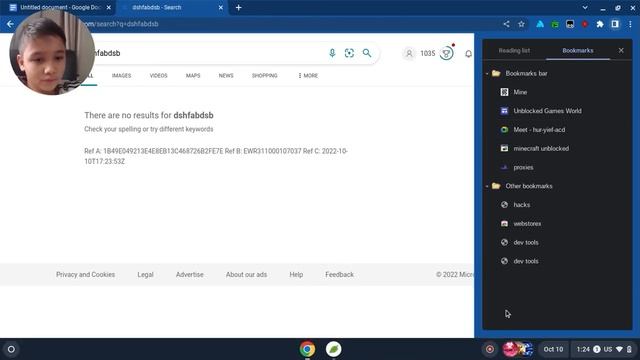Click the screen recording indicator on shelf
The height and width of the screenshot is (360, 640).
pos(490,349)
